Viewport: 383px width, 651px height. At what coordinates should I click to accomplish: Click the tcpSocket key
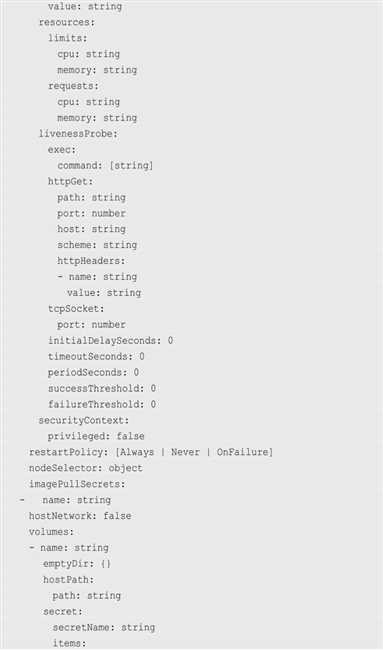pos(76,309)
